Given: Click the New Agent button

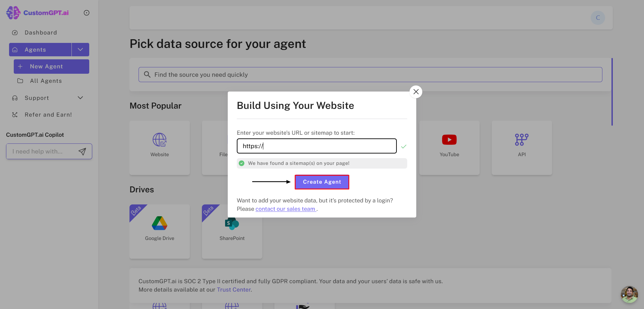Looking at the screenshot, I should [51, 66].
